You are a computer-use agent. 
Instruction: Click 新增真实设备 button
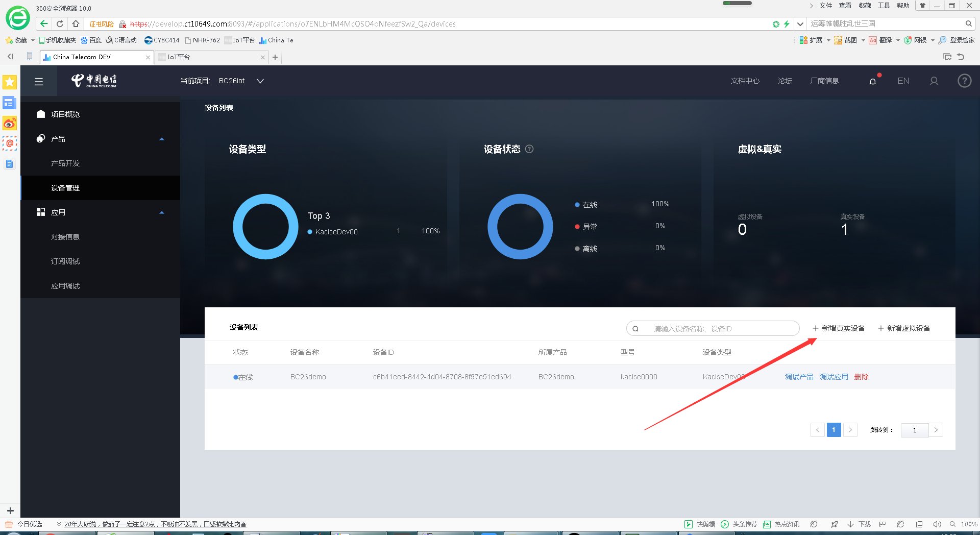[839, 328]
